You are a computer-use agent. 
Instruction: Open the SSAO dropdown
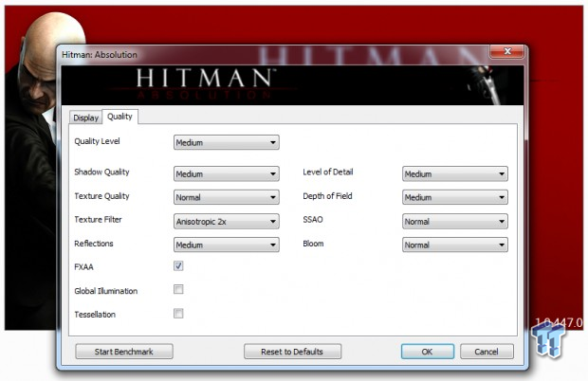[455, 222]
